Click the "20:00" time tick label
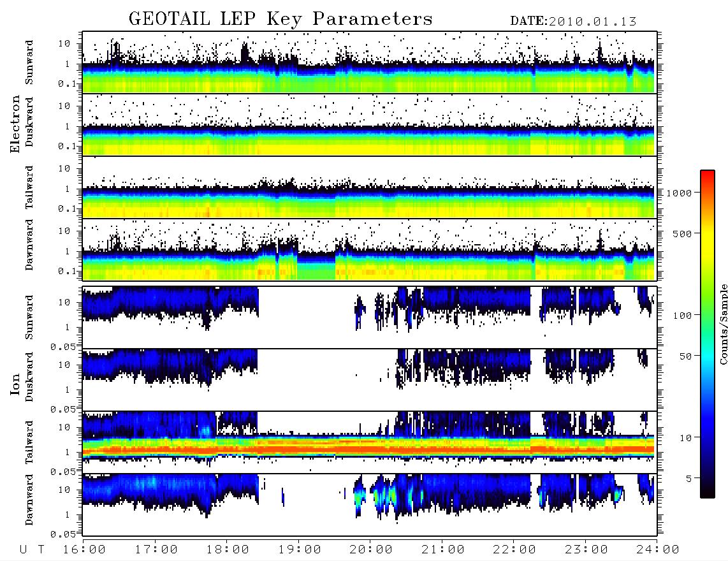This screenshot has width=728, height=561. 371,550
